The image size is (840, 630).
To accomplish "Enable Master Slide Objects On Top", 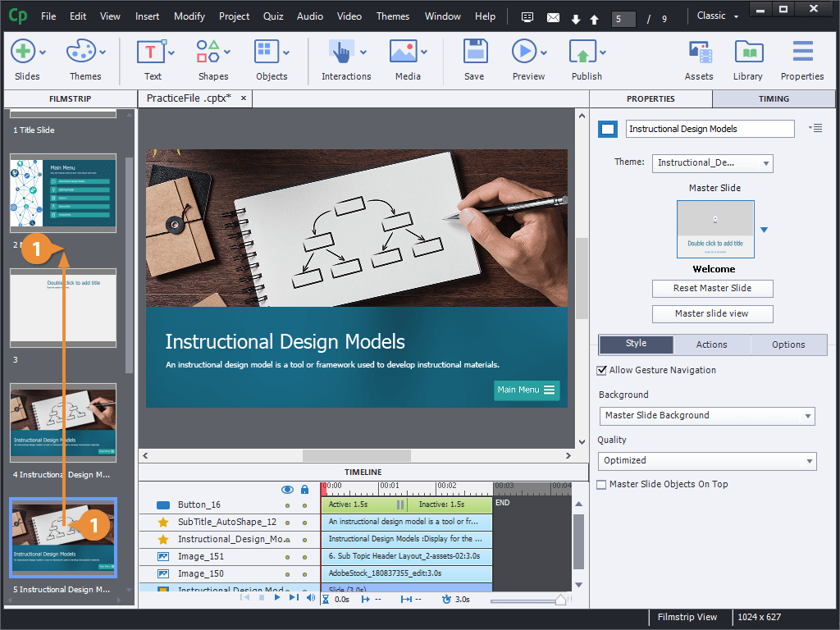I will 602,484.
